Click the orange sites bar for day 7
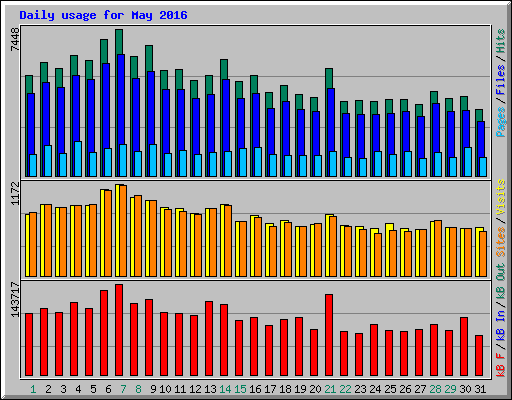The height and width of the screenshot is (400, 512). coord(123,231)
